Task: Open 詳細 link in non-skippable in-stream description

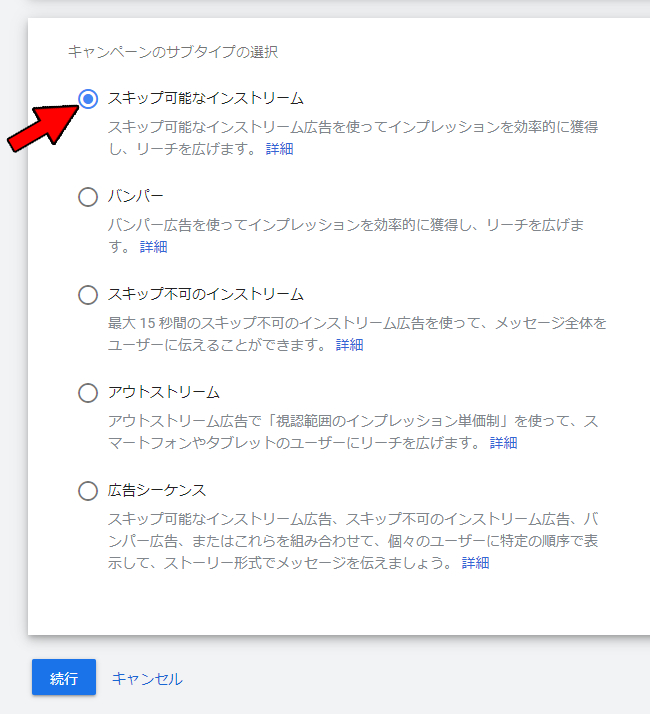Action: point(349,345)
